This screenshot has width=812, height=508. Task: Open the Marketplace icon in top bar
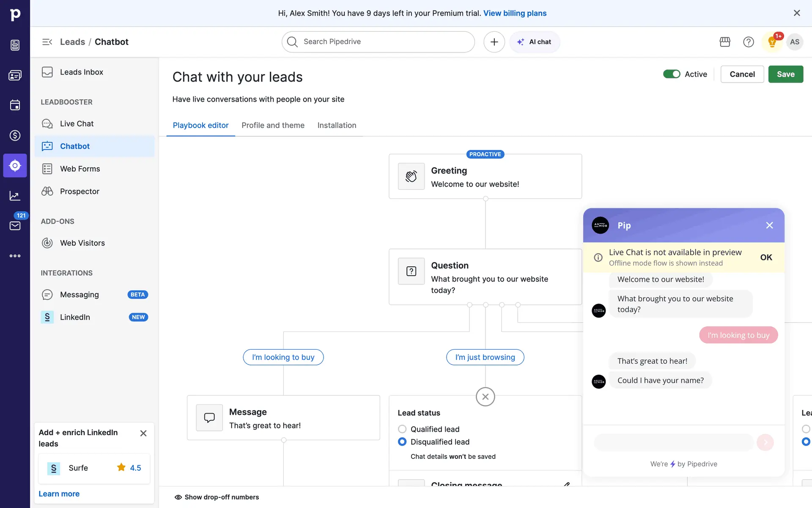click(725, 42)
